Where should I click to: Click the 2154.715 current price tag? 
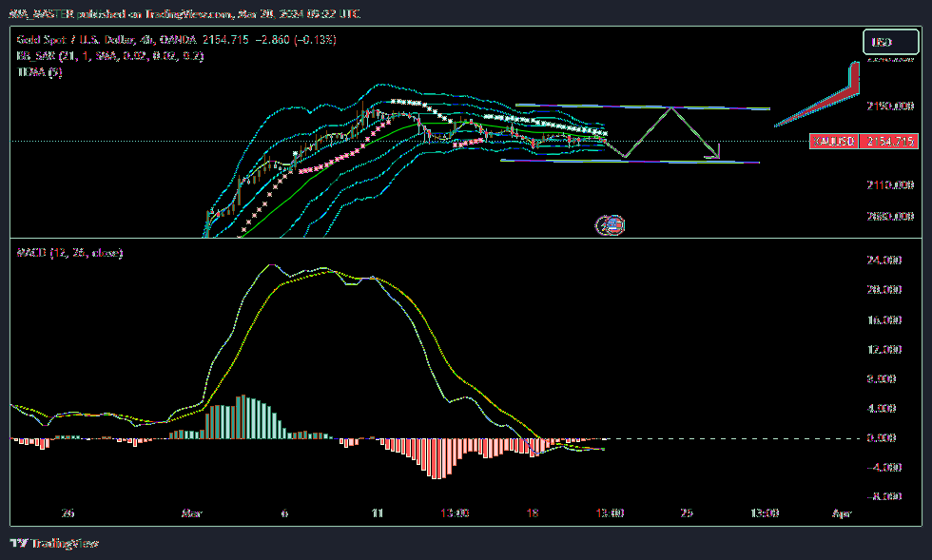pos(889,142)
